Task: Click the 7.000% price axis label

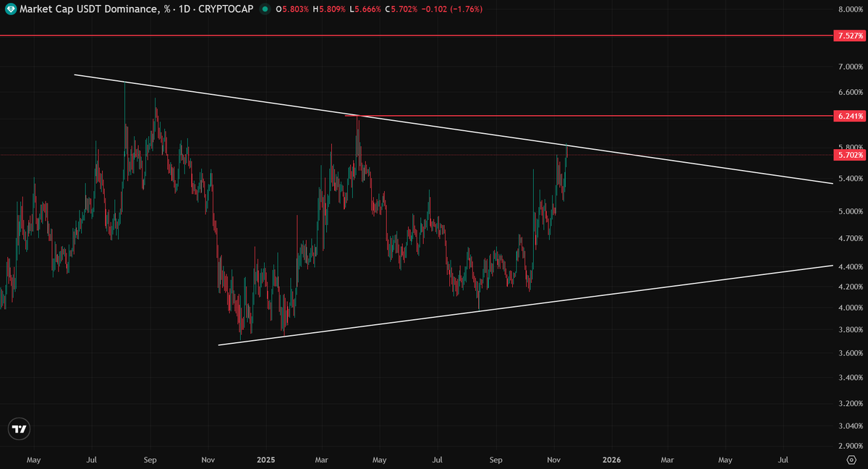Action: pos(850,67)
